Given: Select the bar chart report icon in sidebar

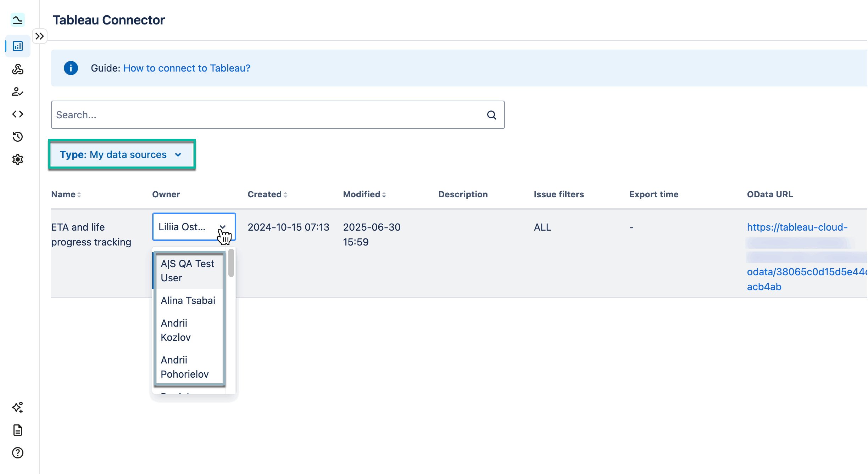Looking at the screenshot, I should (17, 46).
